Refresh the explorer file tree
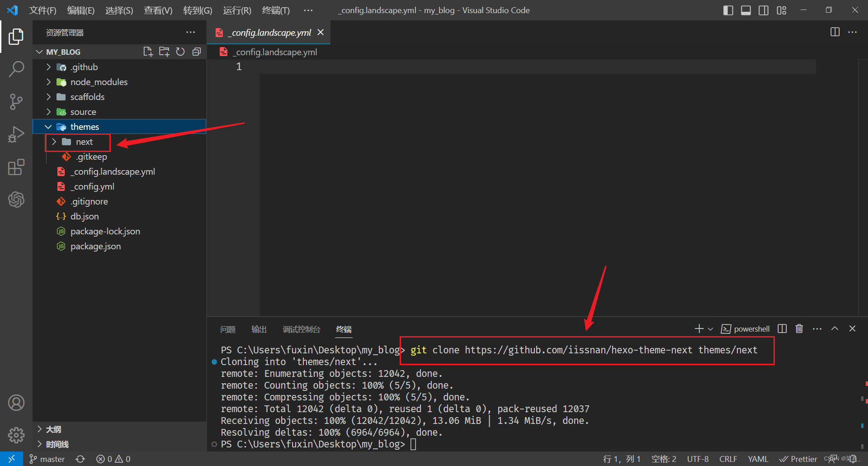This screenshot has width=868, height=466. pos(180,52)
